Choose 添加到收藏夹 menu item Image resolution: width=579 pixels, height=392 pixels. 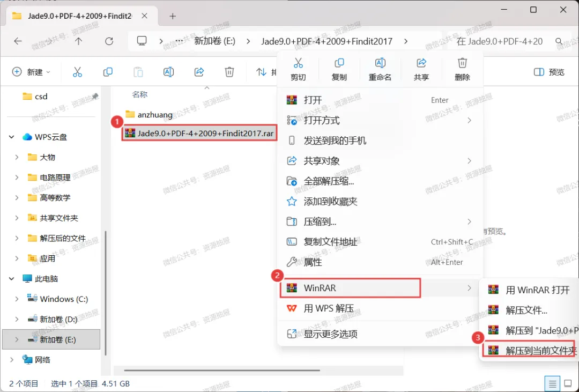pyautogui.click(x=380, y=201)
